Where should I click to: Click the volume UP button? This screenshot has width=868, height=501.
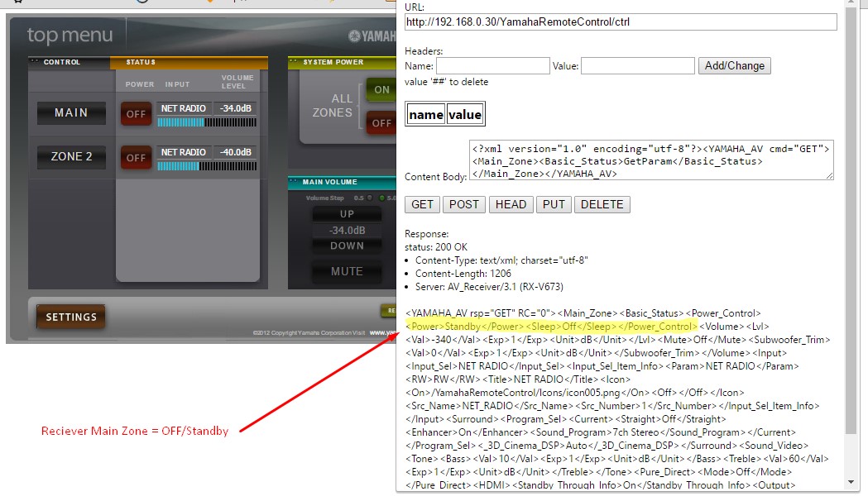347,214
